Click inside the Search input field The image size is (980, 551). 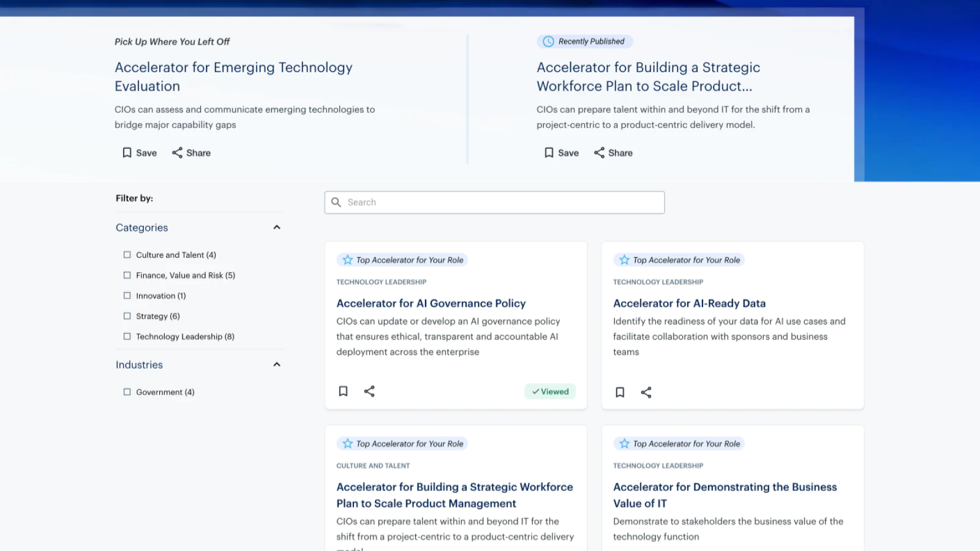(x=490, y=202)
